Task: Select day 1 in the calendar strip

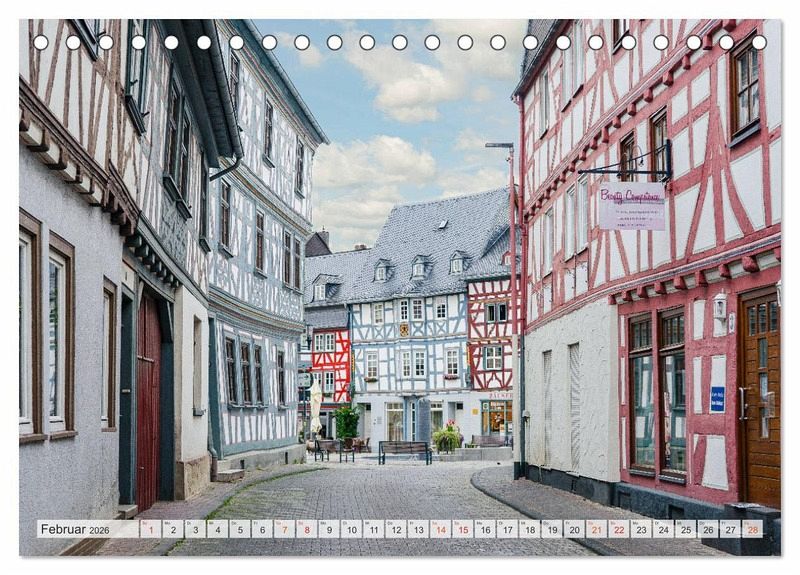Action: point(150,529)
